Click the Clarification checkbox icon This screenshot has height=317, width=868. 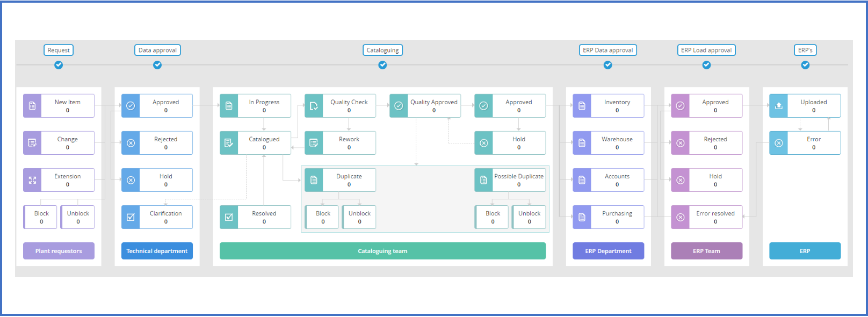tap(131, 217)
